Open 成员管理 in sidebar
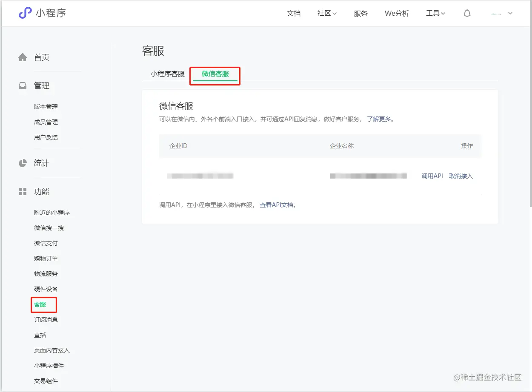The image size is (532, 392). pyautogui.click(x=46, y=122)
